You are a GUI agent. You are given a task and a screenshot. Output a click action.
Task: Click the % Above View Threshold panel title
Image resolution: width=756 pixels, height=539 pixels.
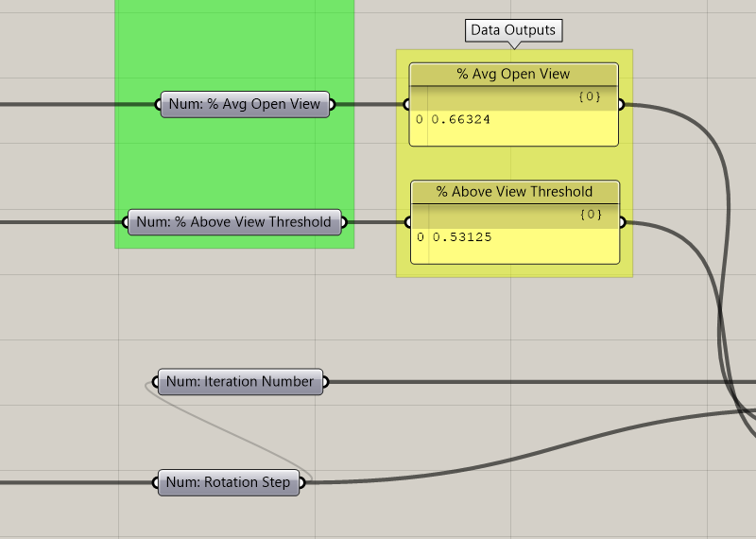514,192
